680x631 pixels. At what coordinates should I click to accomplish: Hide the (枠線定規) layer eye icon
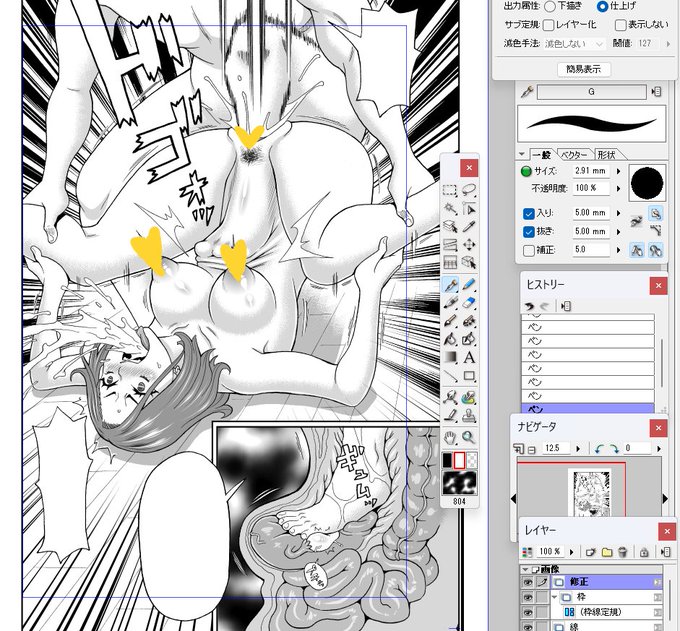527,612
